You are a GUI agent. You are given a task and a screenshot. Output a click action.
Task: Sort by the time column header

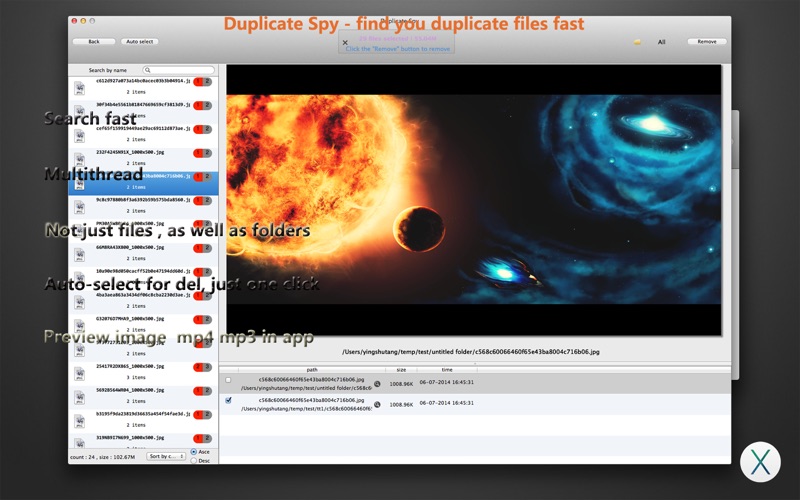tap(447, 369)
